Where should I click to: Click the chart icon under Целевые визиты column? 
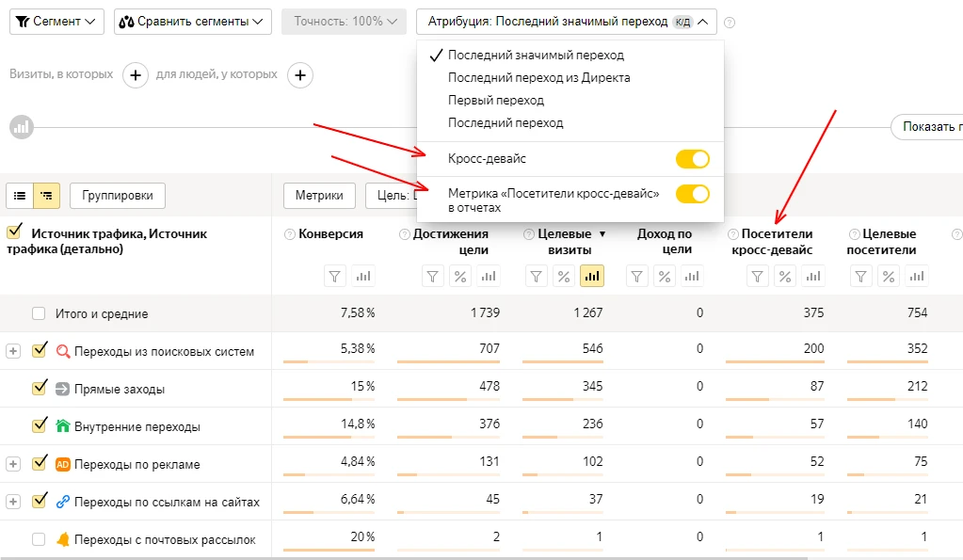pos(591,277)
